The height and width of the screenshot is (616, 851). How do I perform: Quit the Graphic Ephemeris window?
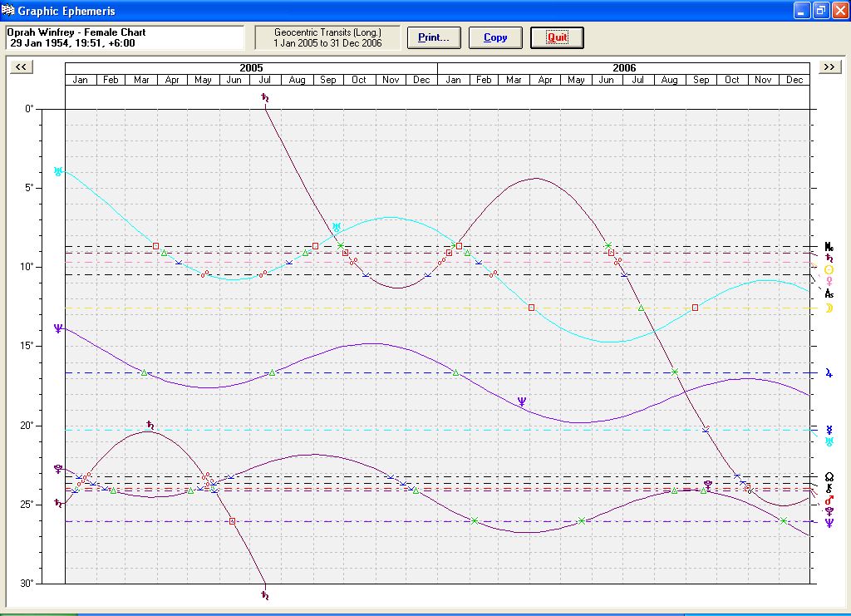point(557,37)
